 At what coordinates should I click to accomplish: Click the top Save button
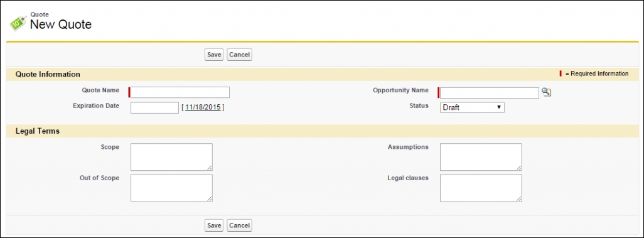point(214,55)
